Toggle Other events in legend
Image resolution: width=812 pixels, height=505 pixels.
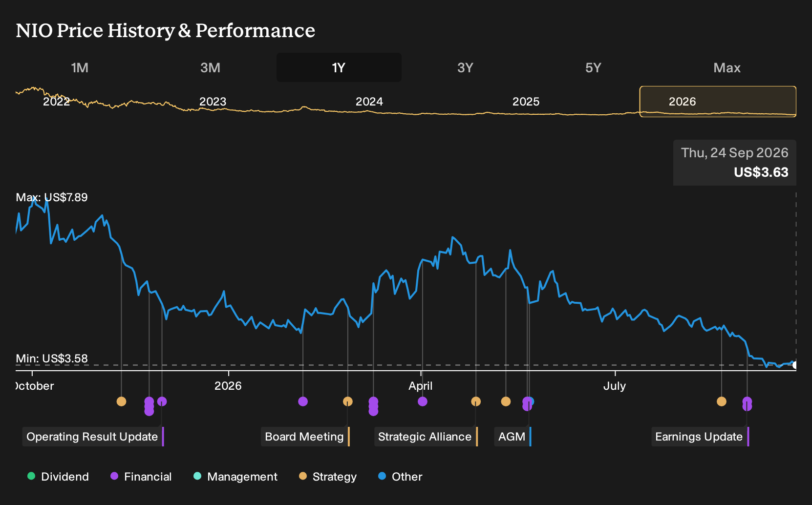point(400,476)
